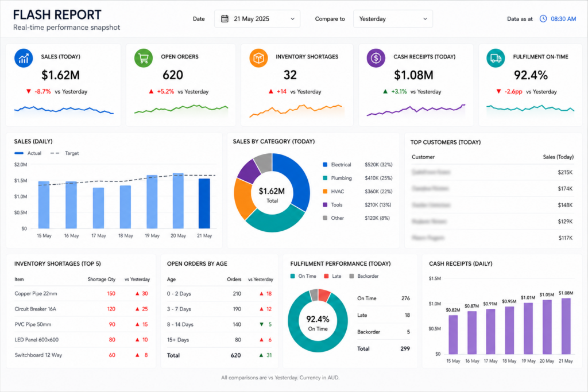
Task: Click the teal Fulfilment truck icon
Action: point(496,58)
